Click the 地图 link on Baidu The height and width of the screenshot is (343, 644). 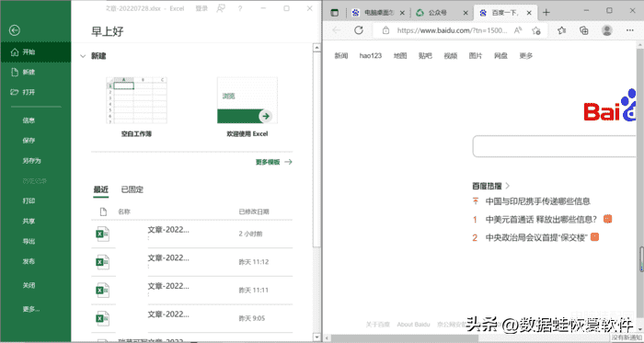(x=400, y=56)
